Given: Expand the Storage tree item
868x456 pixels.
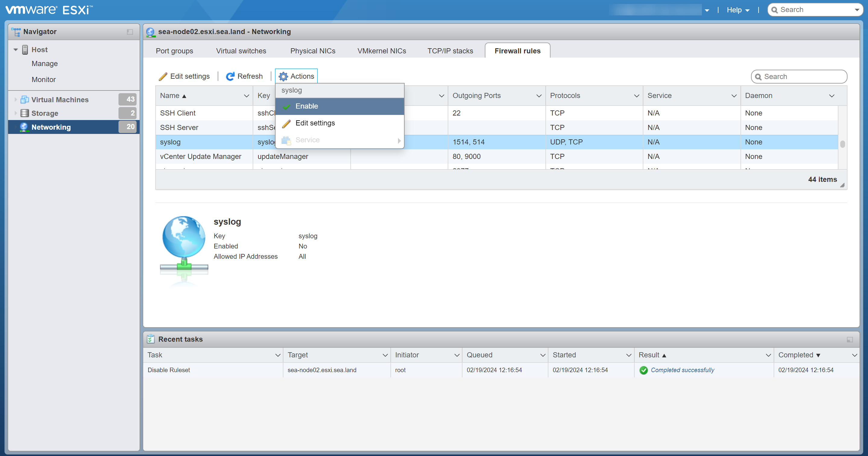Looking at the screenshot, I should 15,113.
